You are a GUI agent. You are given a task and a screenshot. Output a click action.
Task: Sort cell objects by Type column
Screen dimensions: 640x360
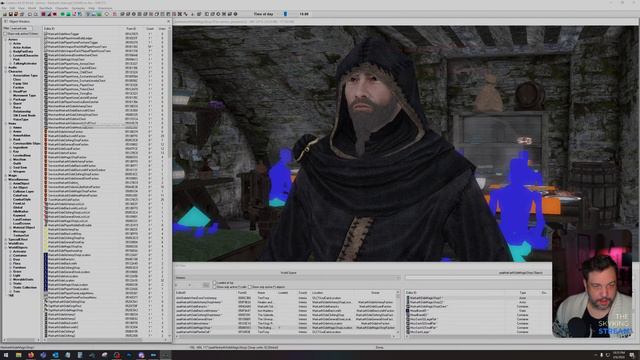[523, 293]
